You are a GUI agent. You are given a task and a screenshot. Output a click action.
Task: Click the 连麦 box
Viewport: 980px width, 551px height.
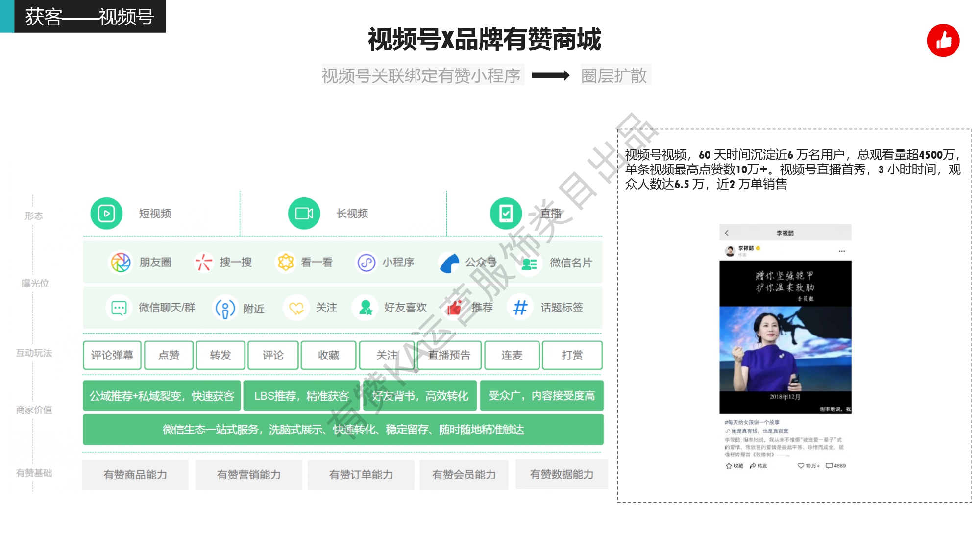tap(512, 355)
